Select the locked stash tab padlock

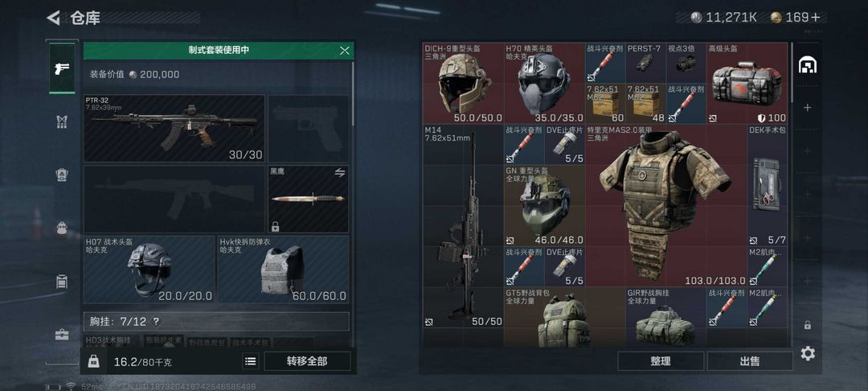(808, 325)
